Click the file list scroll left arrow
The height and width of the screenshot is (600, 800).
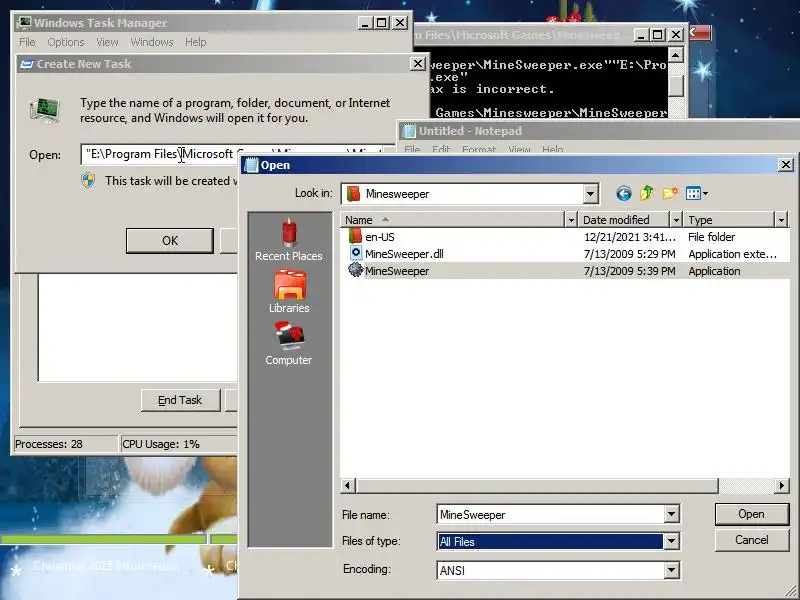click(348, 485)
